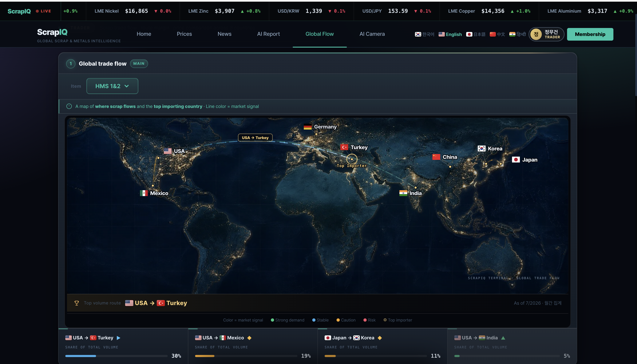The image size is (637, 364).
Task: Open the AI Report tab
Action: (x=268, y=34)
